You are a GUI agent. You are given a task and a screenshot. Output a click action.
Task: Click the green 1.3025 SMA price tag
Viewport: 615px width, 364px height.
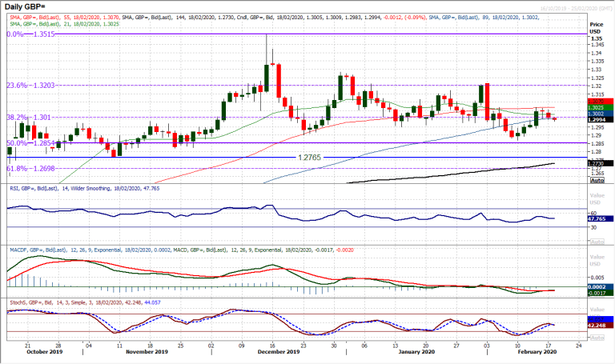pyautogui.click(x=601, y=107)
